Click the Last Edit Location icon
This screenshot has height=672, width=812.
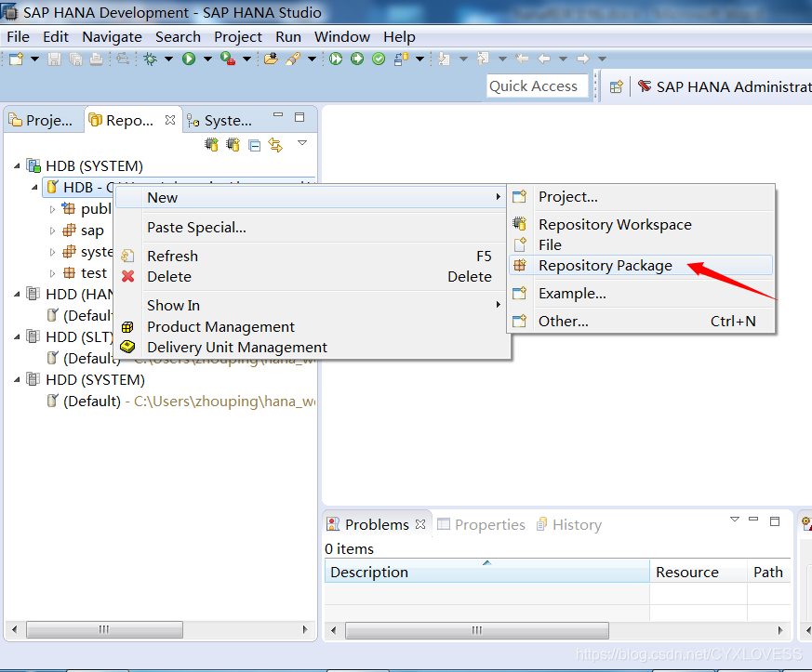click(x=522, y=59)
